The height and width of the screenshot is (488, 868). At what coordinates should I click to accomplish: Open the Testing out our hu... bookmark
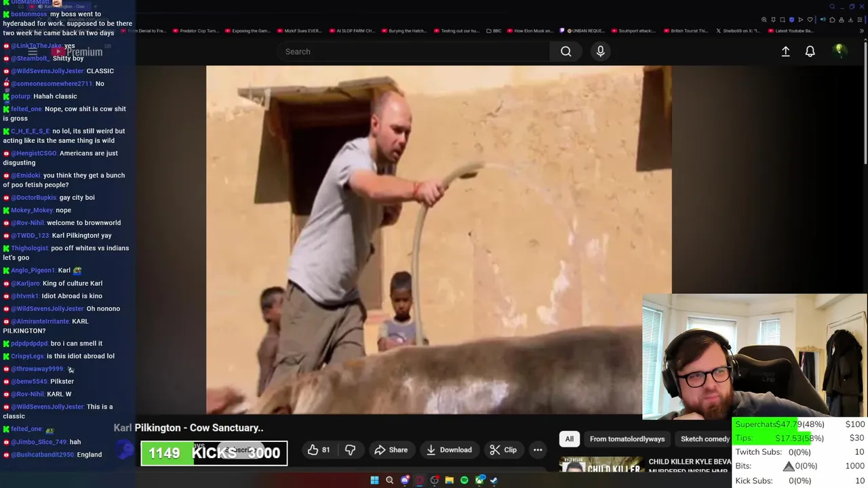456,30
